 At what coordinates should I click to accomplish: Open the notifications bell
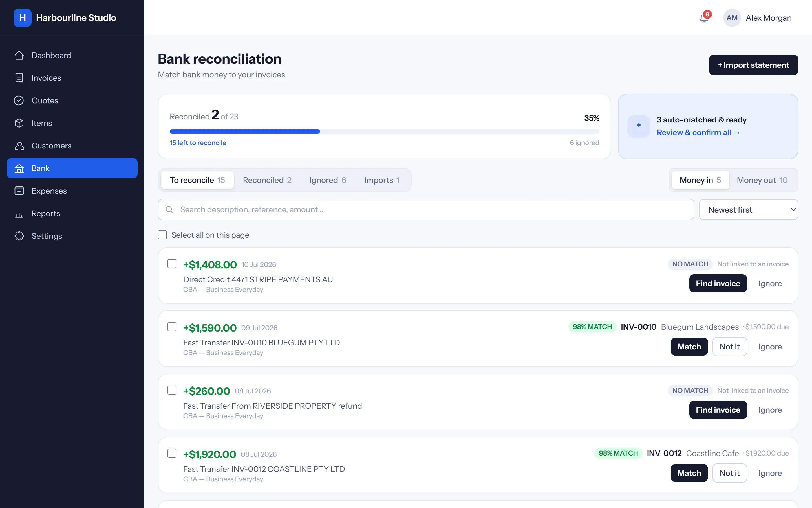coord(704,18)
